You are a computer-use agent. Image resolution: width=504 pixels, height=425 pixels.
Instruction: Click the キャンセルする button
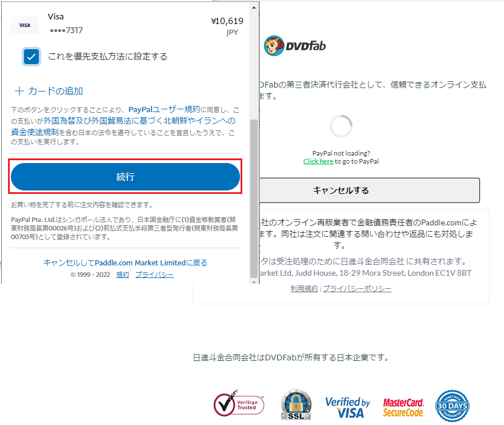click(x=369, y=190)
